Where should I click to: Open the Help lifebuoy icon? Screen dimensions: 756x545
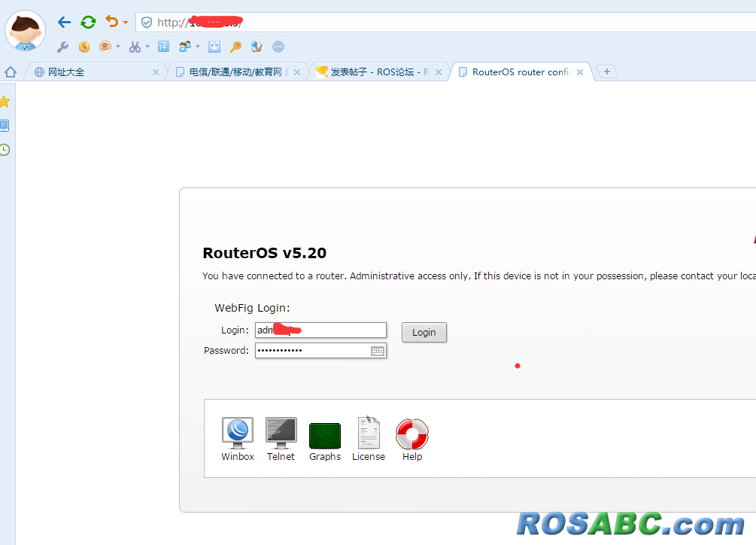(x=412, y=434)
